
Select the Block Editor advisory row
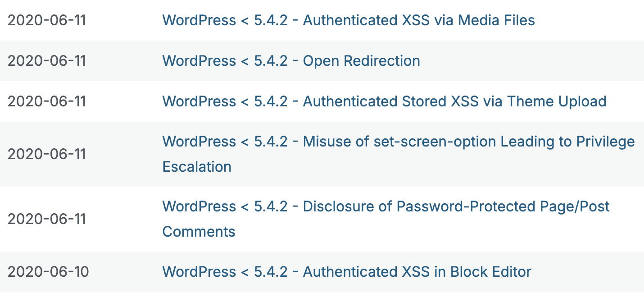pyautogui.click(x=322, y=272)
